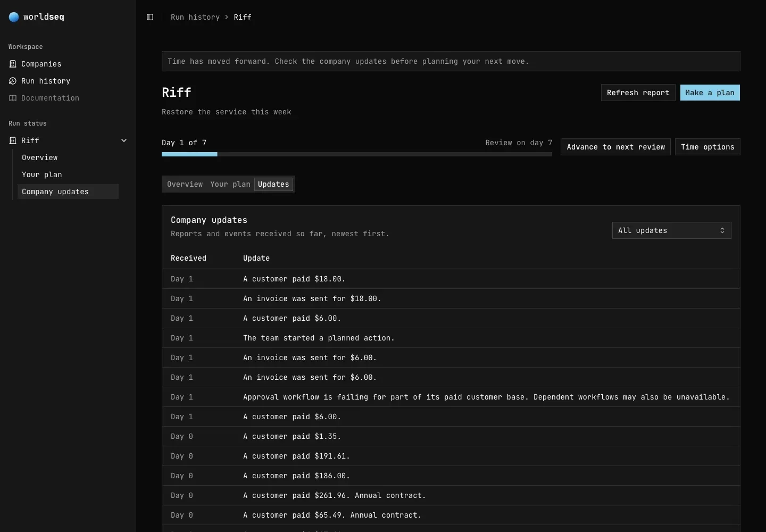Click the Make a plan button
The height and width of the screenshot is (532, 766).
[x=710, y=93]
